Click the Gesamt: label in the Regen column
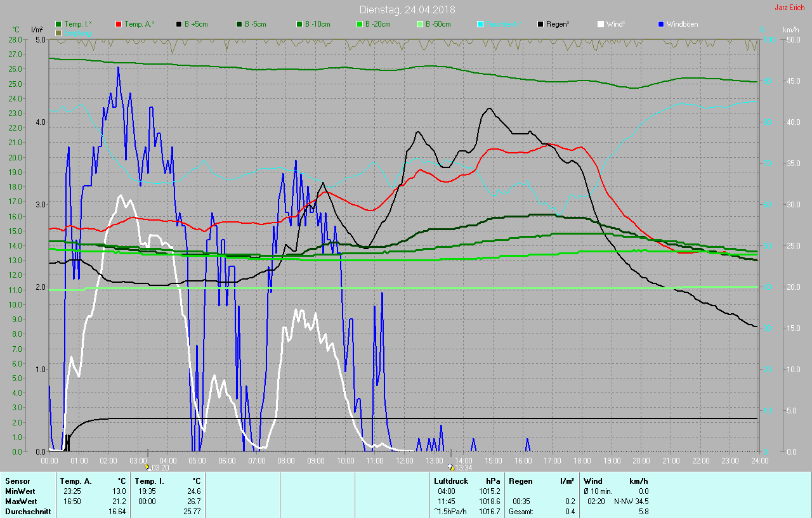The width and height of the screenshot is (812, 518). pyautogui.click(x=521, y=512)
